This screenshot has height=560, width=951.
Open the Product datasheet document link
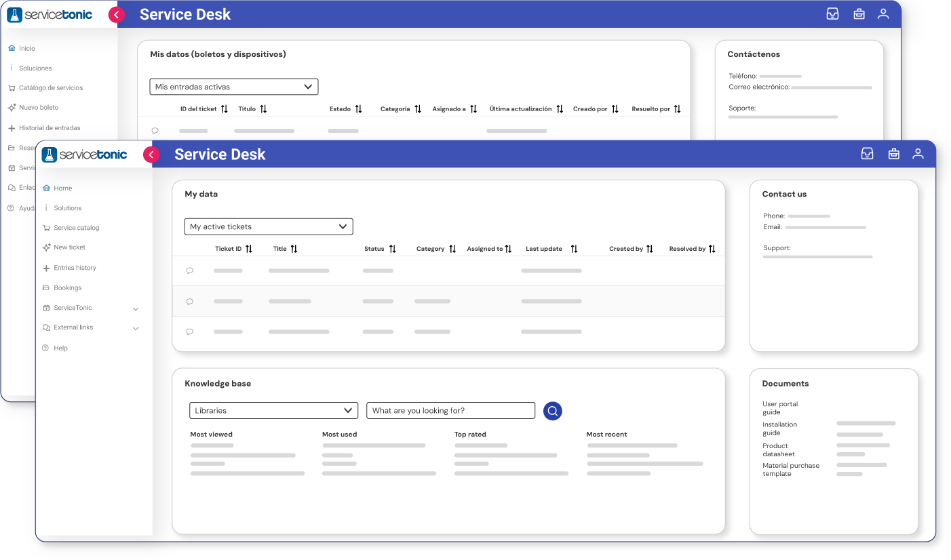pos(779,450)
